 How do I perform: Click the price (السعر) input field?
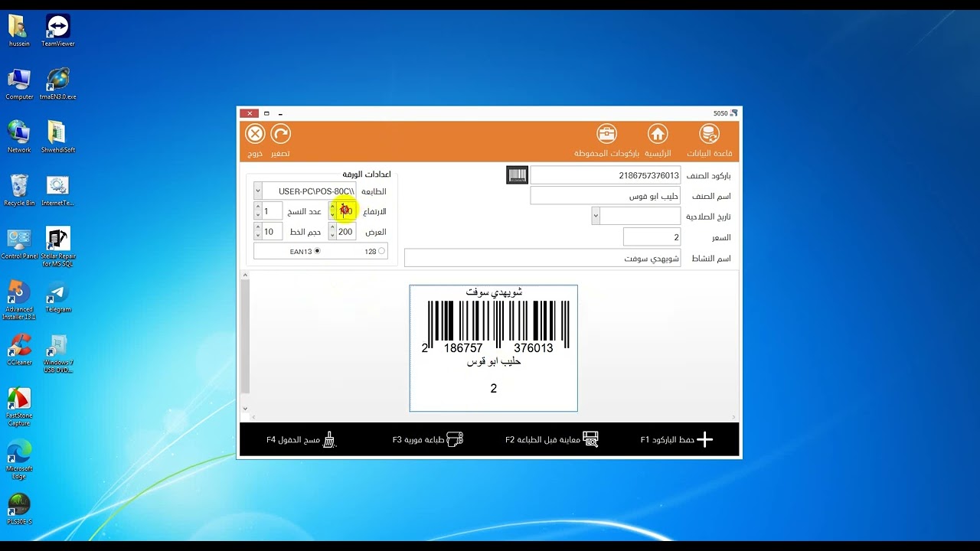(x=652, y=237)
